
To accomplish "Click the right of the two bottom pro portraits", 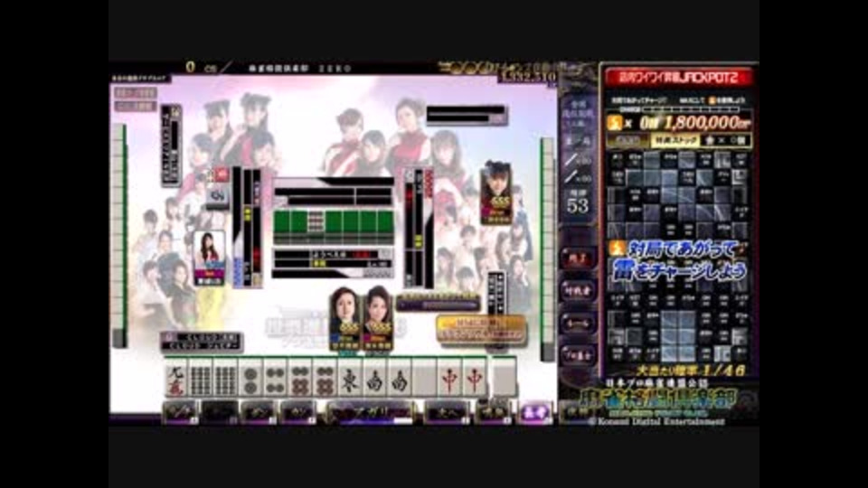I will click(x=378, y=318).
